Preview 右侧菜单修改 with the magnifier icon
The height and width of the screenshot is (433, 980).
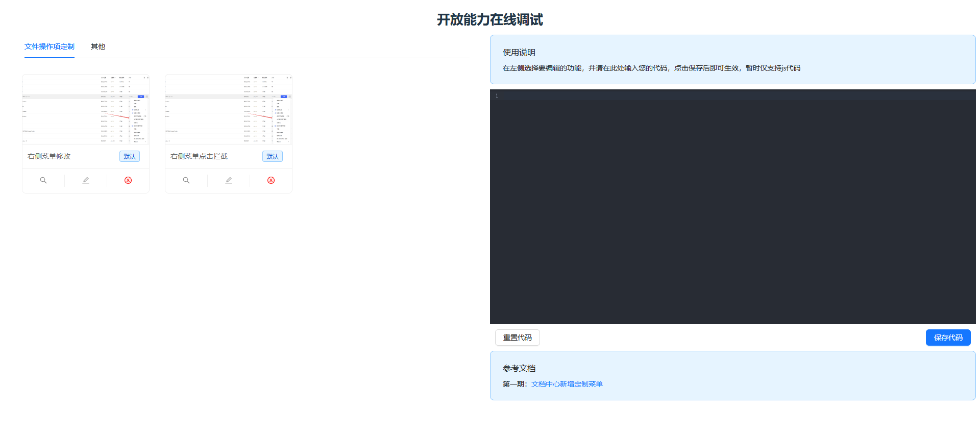[43, 180]
